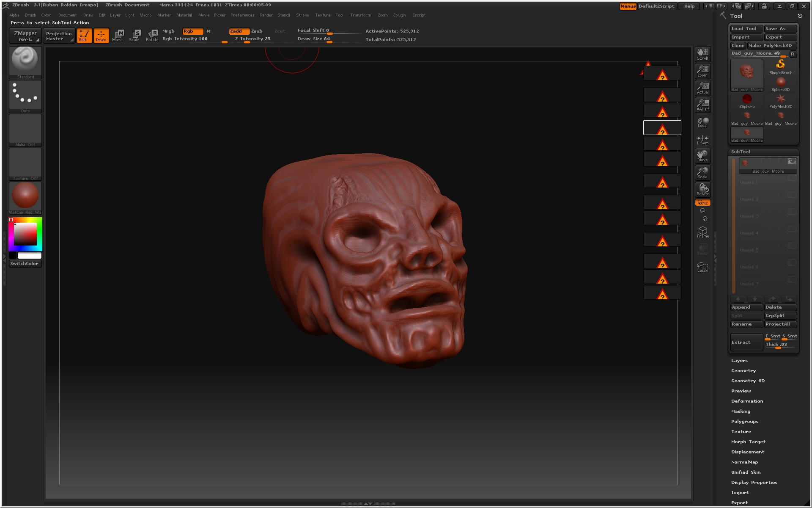Image resolution: width=812 pixels, height=508 pixels.
Task: Expand the Deformation subpalette
Action: click(747, 401)
